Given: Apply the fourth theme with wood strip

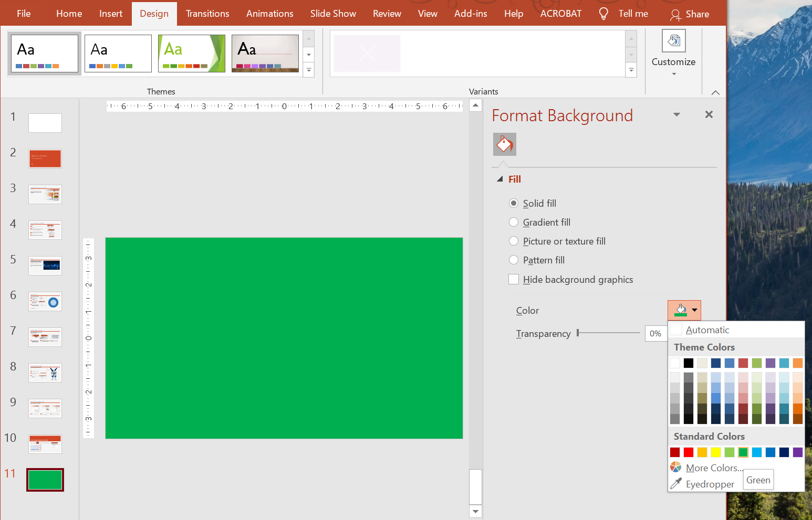Looking at the screenshot, I should point(265,54).
